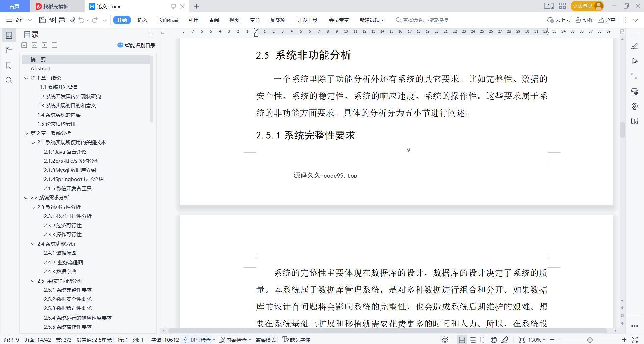Select the cursor selection tool in right sidebar
The height and width of the screenshot is (344, 644).
tap(635, 61)
